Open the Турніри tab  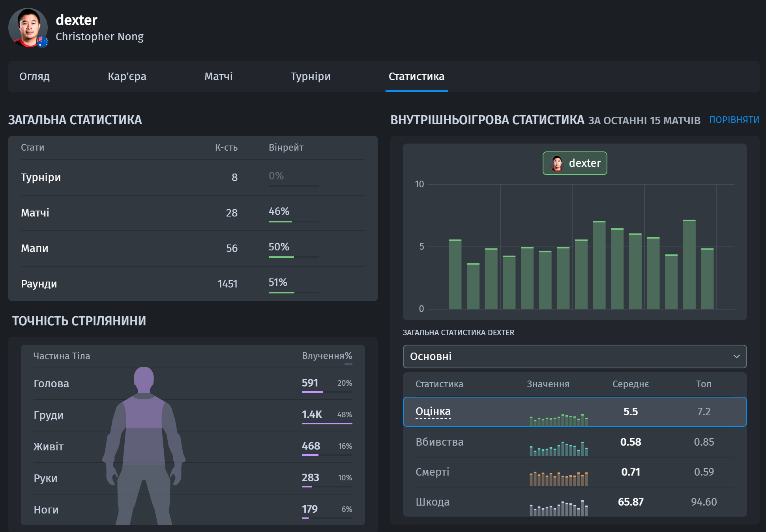tap(311, 77)
